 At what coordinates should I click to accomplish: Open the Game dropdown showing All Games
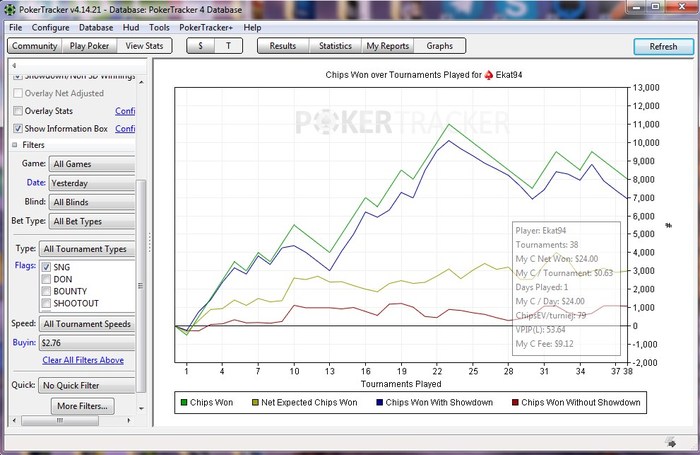(92, 164)
